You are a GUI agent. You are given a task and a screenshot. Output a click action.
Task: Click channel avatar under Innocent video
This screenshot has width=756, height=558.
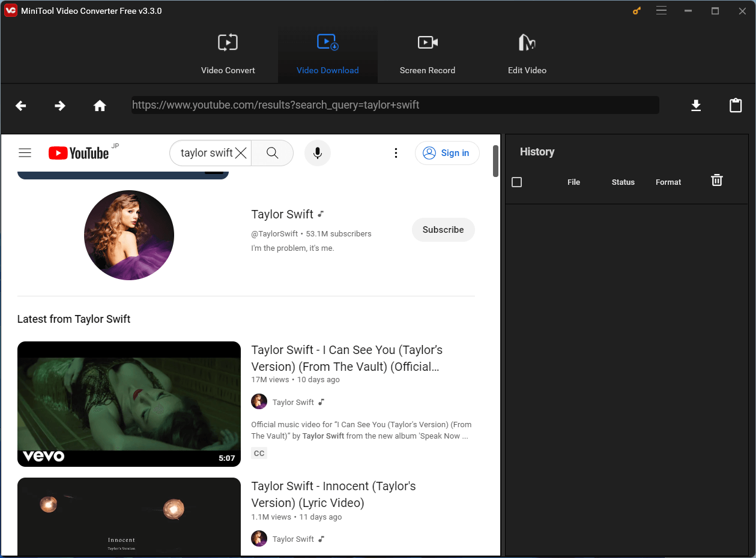259,539
